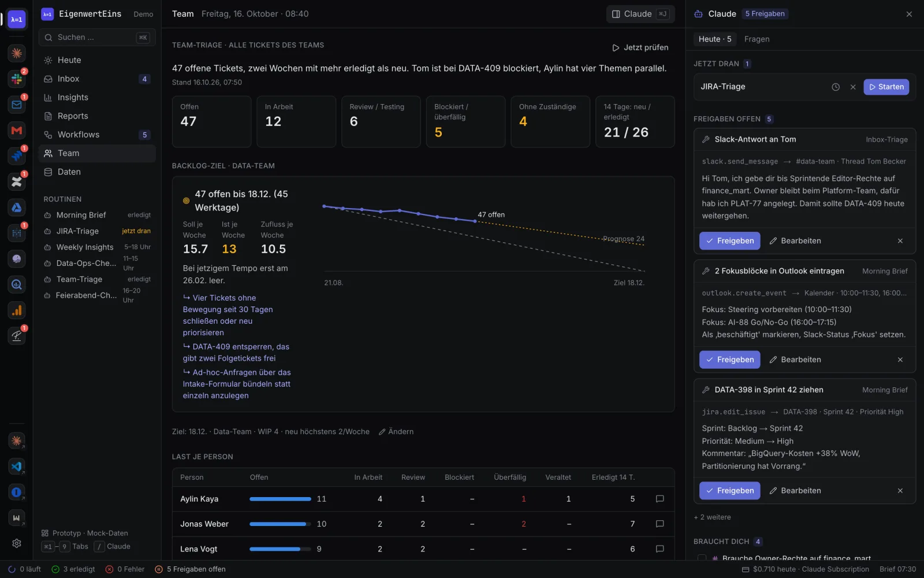
Task: Open the Ohne Zuständige stat card
Action: (x=550, y=121)
